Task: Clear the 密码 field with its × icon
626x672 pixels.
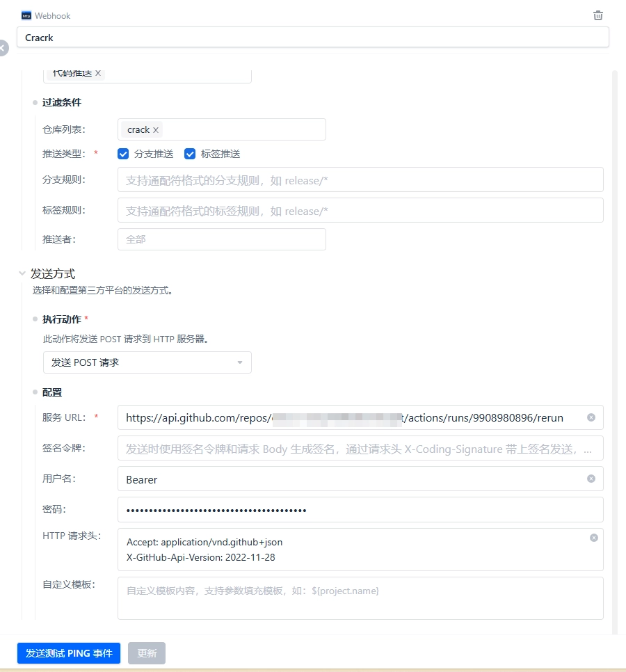Action: coord(591,510)
